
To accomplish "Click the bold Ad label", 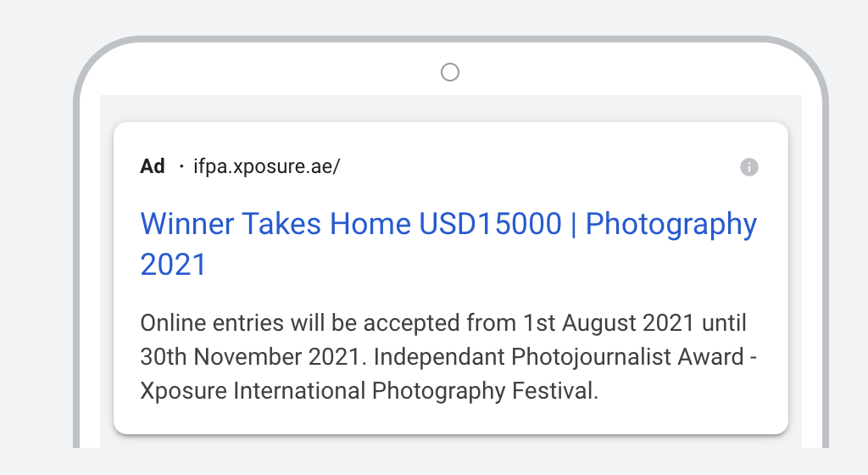I will pyautogui.click(x=153, y=166).
